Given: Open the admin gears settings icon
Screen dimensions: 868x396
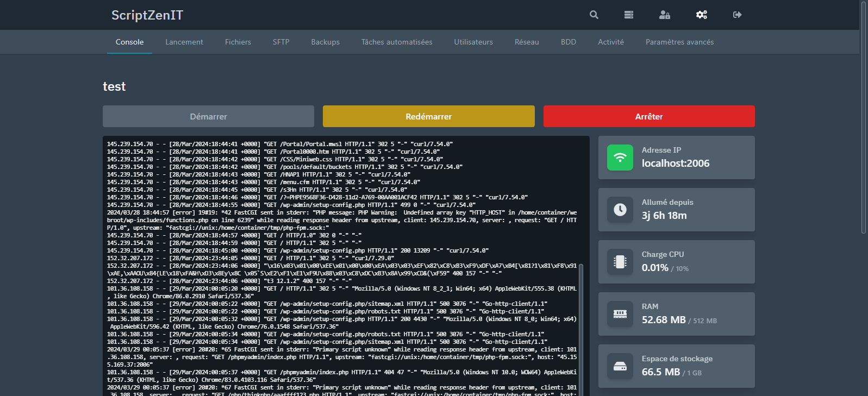Looking at the screenshot, I should click(702, 15).
